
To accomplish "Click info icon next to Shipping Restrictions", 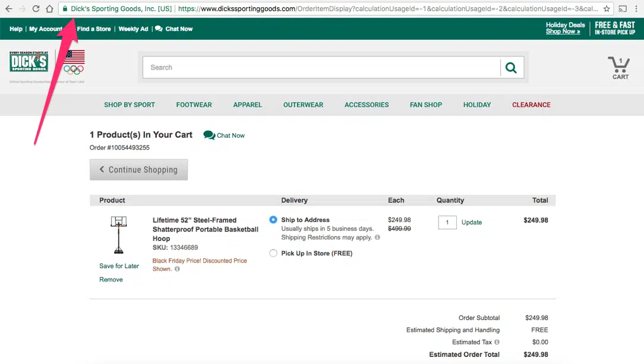I will 377,238.
